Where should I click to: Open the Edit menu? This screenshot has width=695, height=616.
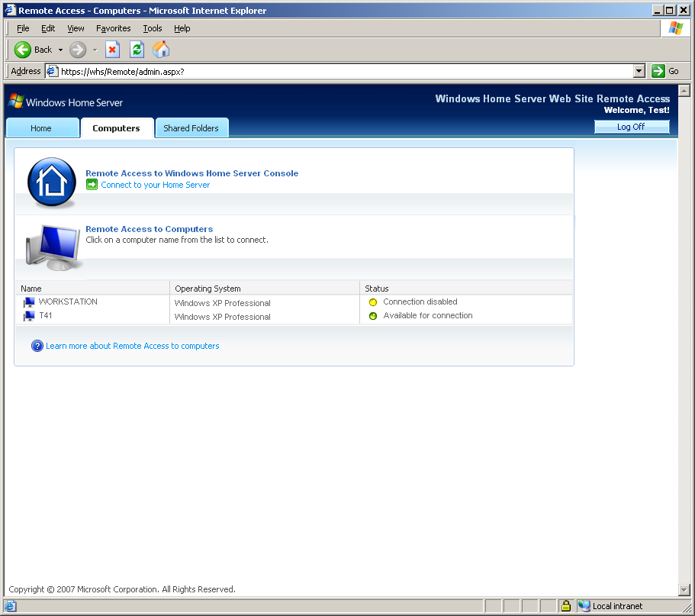point(48,28)
